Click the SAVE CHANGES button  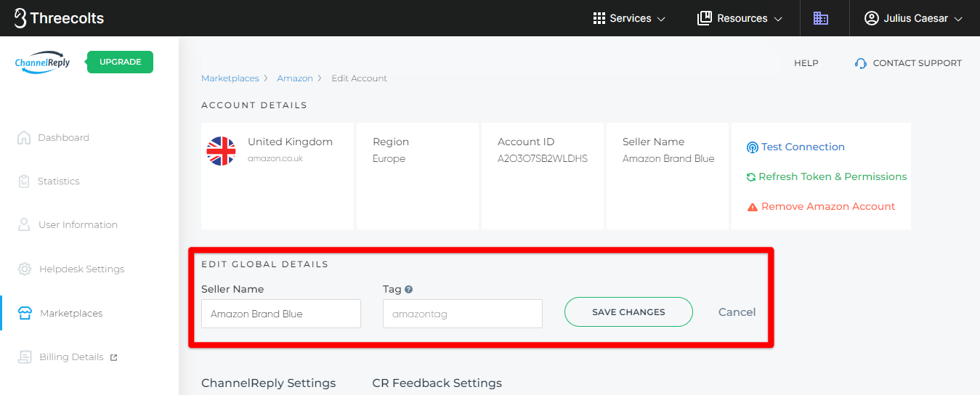(628, 311)
